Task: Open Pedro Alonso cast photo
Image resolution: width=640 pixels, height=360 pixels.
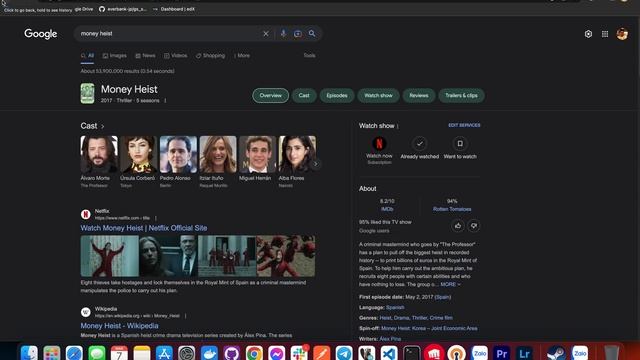Action: pyautogui.click(x=178, y=154)
